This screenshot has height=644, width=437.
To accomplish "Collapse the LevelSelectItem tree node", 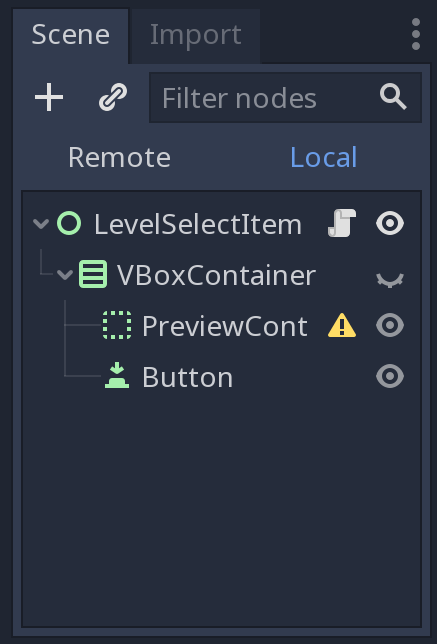I will coord(41,223).
